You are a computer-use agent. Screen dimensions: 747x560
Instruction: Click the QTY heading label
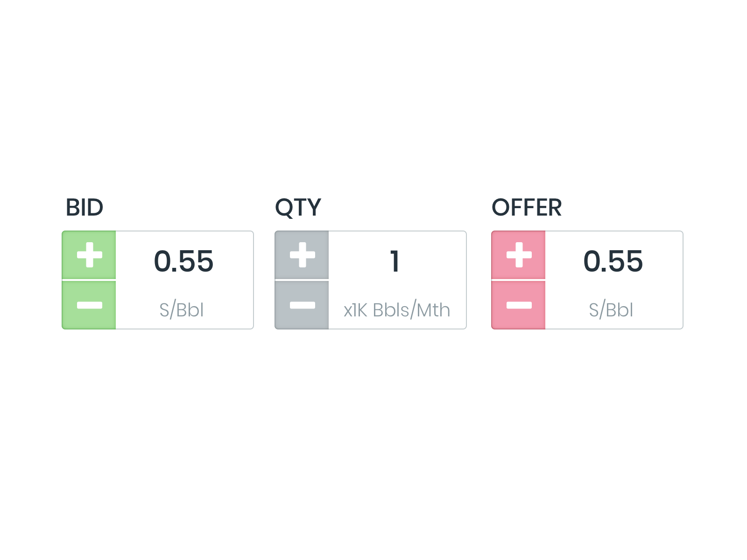298,208
